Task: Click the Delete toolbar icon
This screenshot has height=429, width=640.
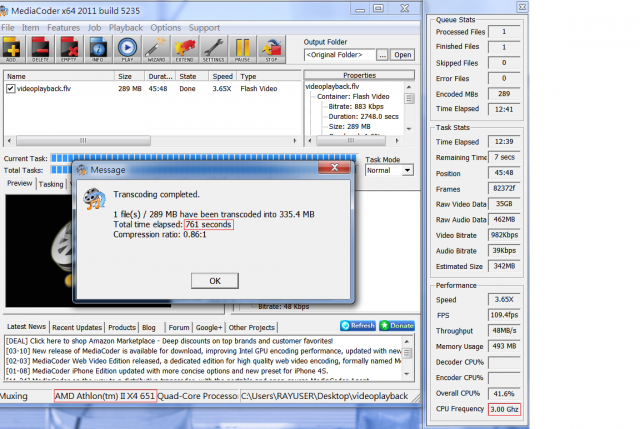Action: (x=40, y=49)
